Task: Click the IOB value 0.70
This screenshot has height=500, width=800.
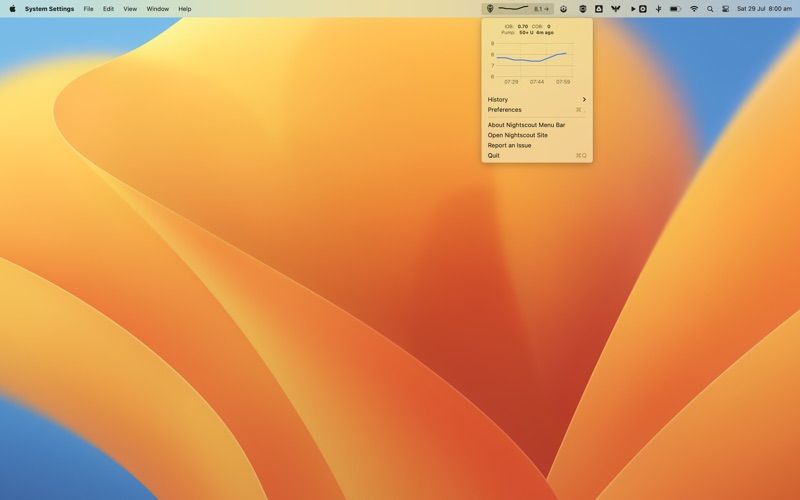Action: (x=522, y=27)
